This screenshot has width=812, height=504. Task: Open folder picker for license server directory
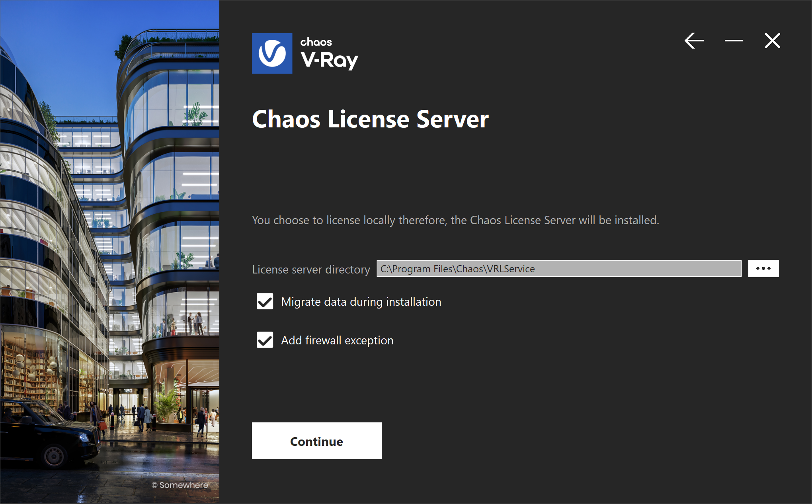[763, 268]
